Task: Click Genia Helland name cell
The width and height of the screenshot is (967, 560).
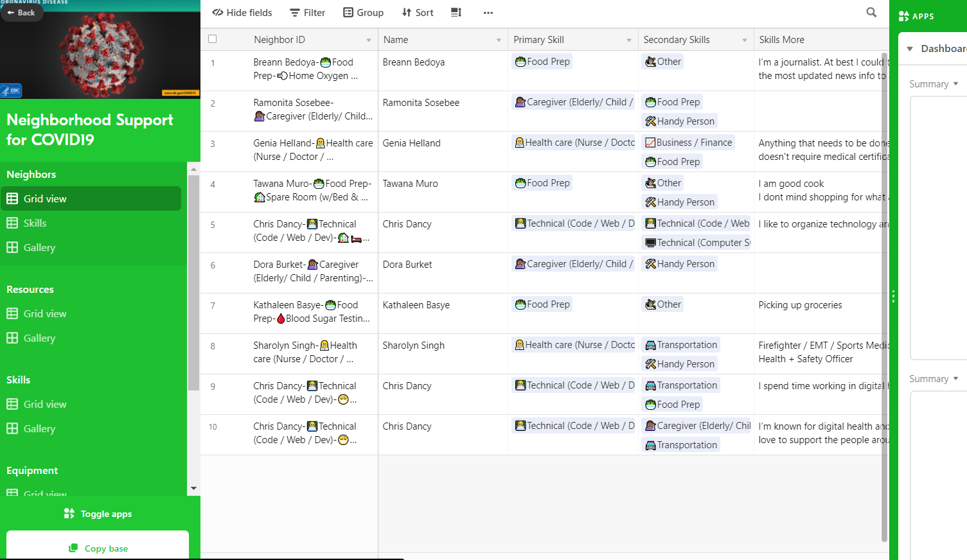Action: [443, 152]
